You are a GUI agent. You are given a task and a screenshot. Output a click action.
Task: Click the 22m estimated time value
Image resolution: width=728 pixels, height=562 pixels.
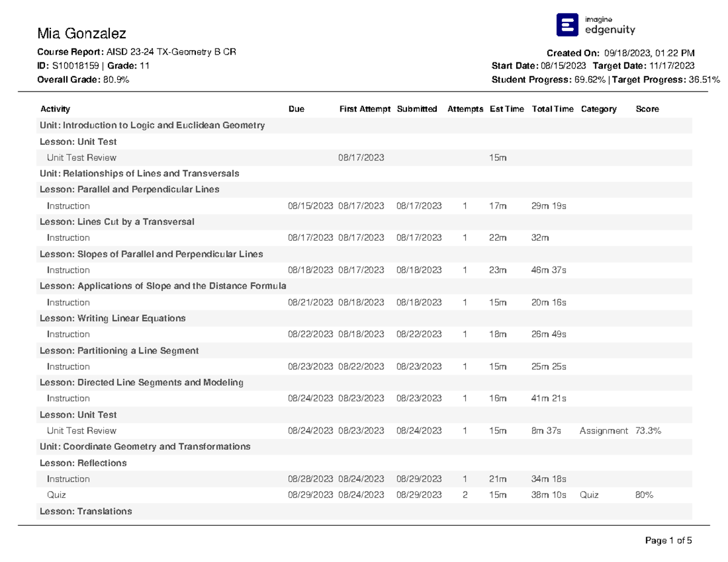point(497,238)
